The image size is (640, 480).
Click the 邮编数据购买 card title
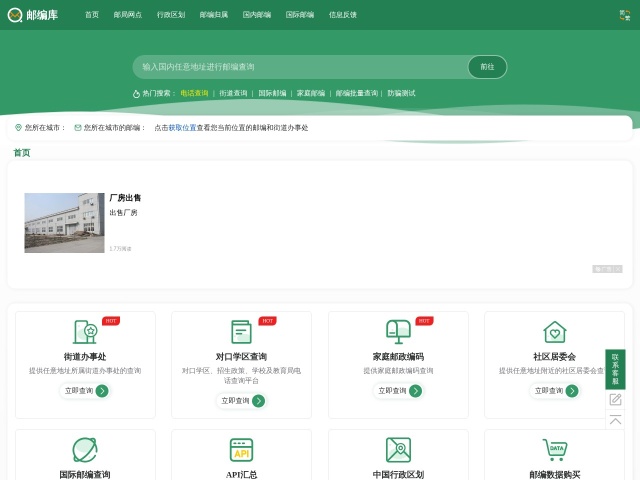pos(555,475)
